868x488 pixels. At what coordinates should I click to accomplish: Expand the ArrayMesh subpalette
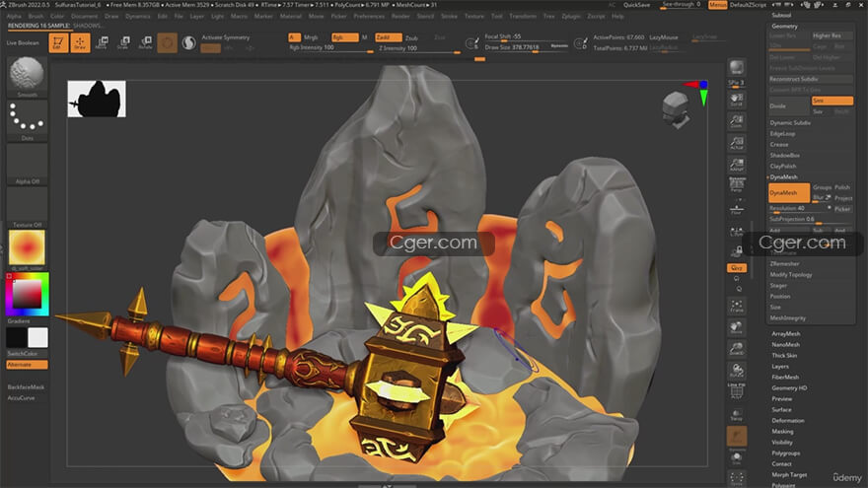pos(785,333)
